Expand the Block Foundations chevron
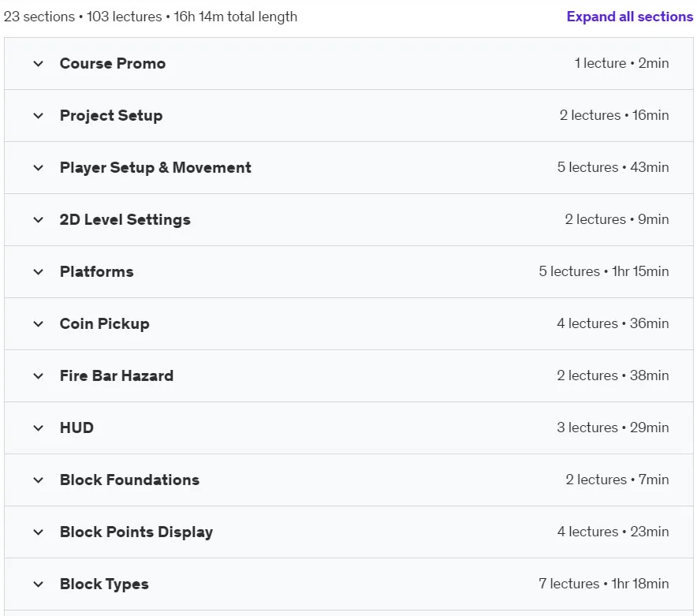Screen dimensions: 697x616 [x=38, y=480]
